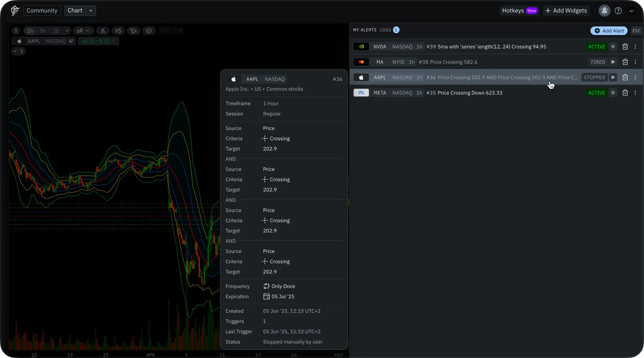
Task: Delete the AAPL alert #36
Action: [625, 77]
